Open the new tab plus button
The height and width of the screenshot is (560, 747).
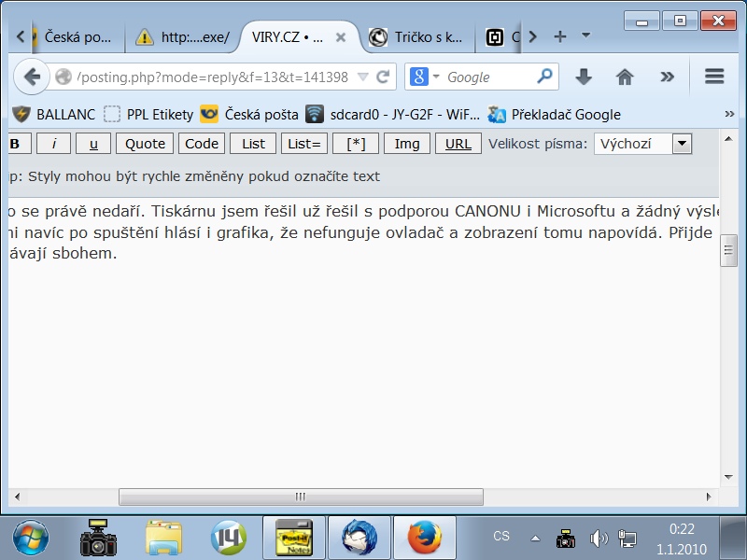point(560,36)
